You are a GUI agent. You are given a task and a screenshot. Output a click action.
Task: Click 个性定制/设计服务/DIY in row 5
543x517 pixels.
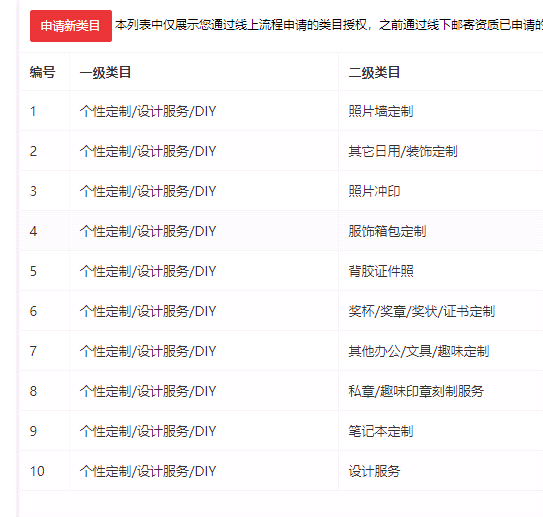[148, 271]
